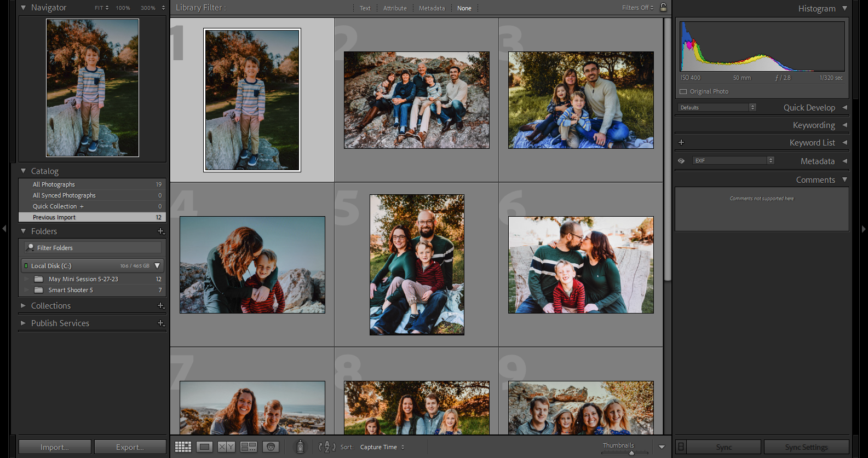
Task: Open Quick Develop Defaults preset dropdown
Action: (x=717, y=107)
